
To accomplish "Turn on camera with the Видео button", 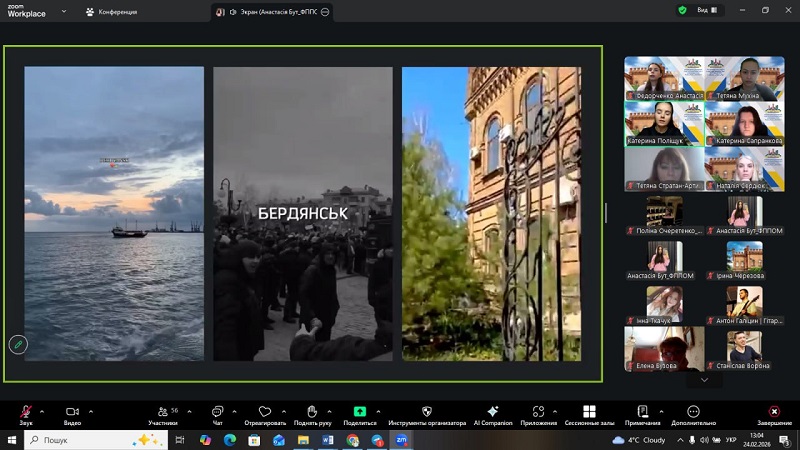I will click(x=72, y=412).
